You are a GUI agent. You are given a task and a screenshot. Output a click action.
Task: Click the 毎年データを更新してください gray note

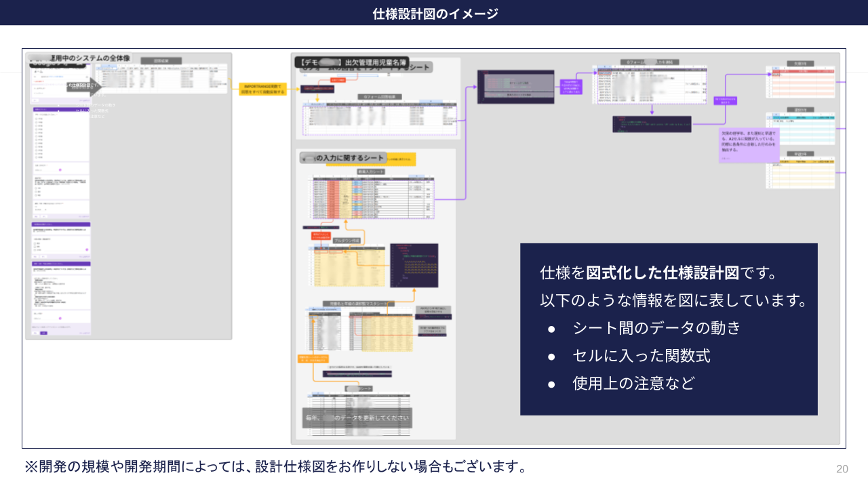click(x=357, y=418)
